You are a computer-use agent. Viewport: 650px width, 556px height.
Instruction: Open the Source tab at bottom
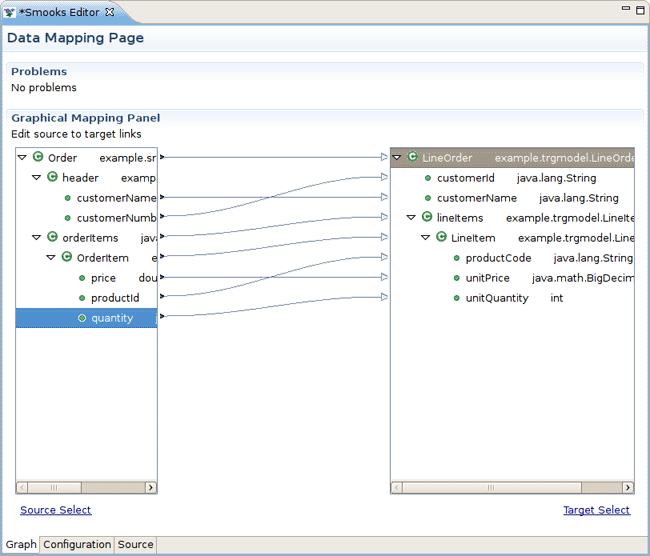coord(135,545)
